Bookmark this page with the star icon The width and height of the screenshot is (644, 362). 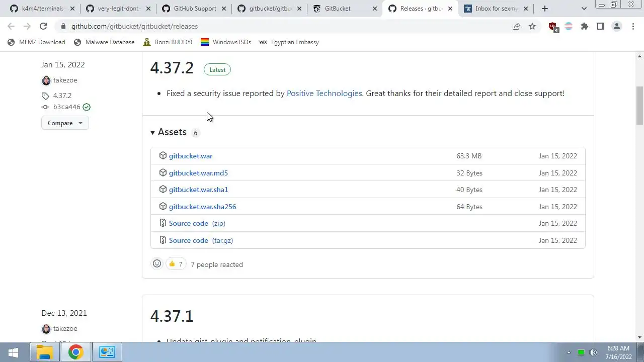[x=532, y=26]
